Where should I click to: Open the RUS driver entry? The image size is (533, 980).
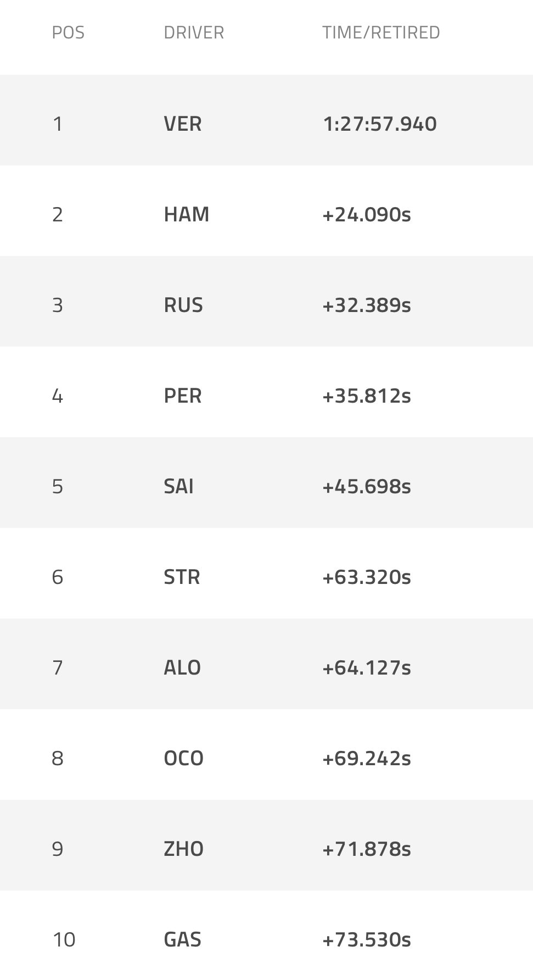[x=183, y=305]
